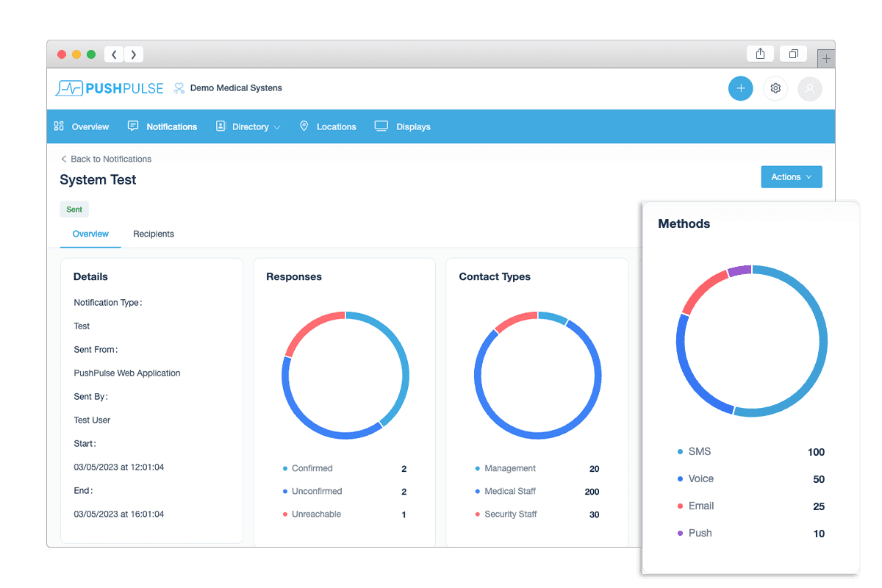Switch to the Recipients tab
The width and height of the screenshot is (882, 588).
click(154, 234)
